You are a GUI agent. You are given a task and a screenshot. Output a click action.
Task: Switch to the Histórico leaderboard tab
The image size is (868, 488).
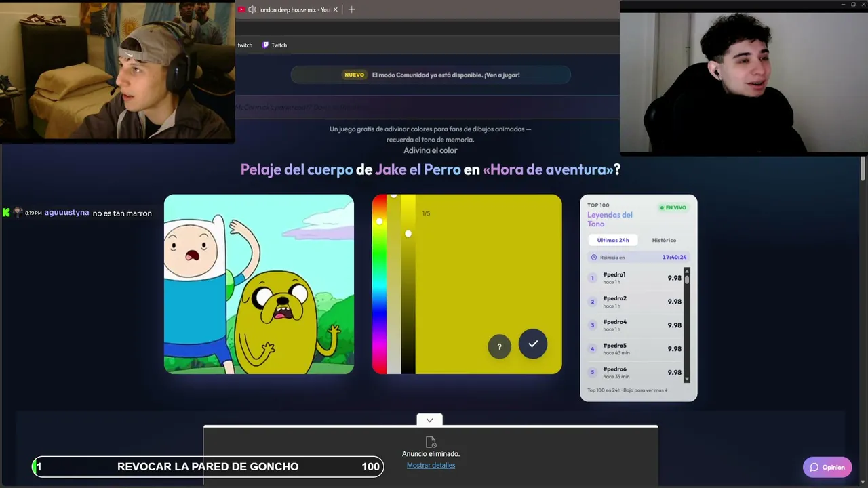click(664, 240)
